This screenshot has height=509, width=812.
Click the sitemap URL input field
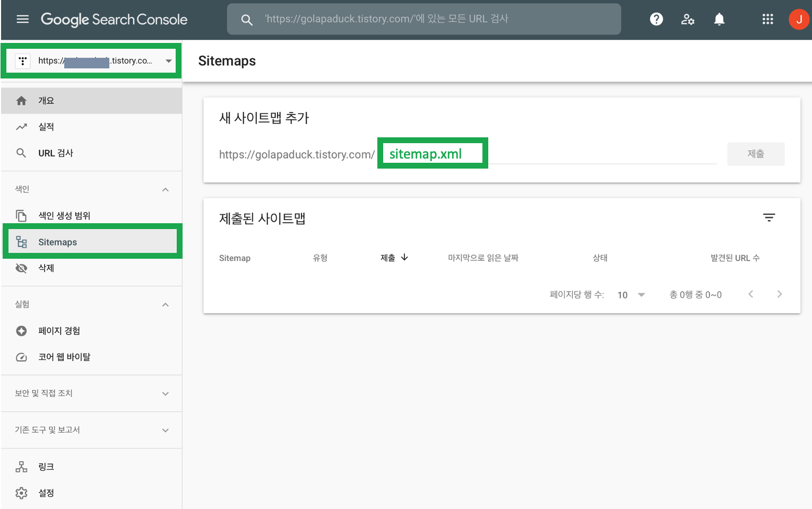tap(547, 154)
